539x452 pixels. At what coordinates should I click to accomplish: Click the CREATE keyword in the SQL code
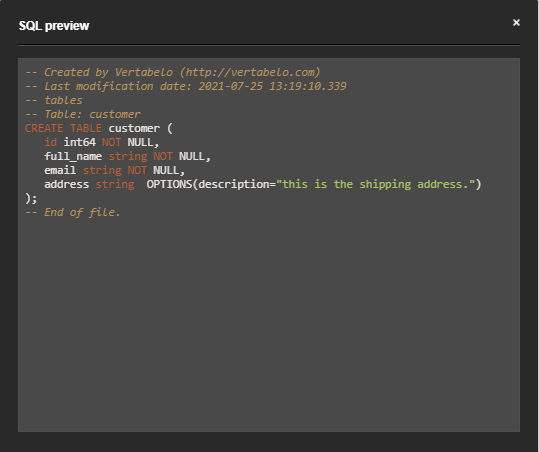click(x=44, y=128)
